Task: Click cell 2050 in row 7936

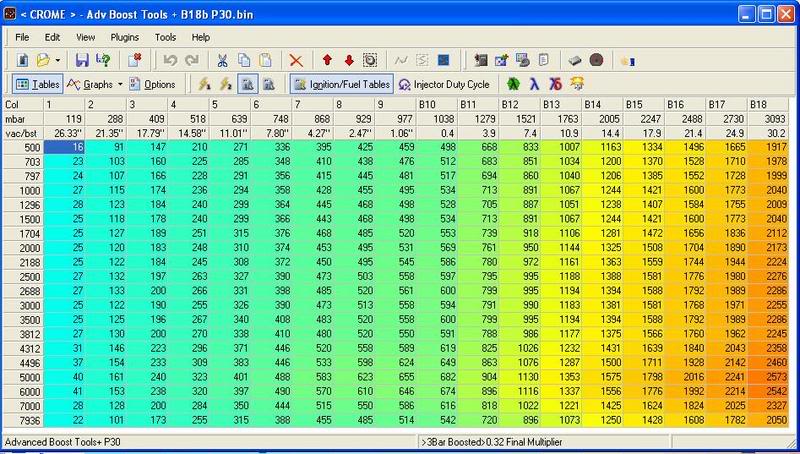Action: coord(768,420)
